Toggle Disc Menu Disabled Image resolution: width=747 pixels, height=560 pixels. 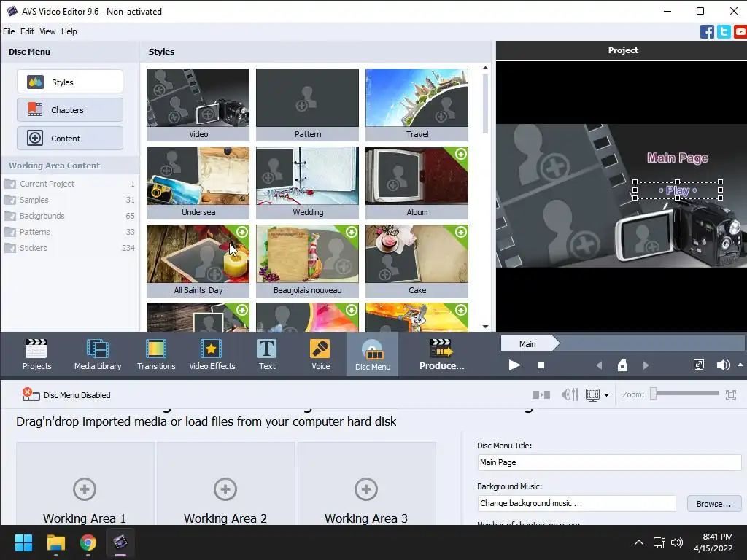66,394
